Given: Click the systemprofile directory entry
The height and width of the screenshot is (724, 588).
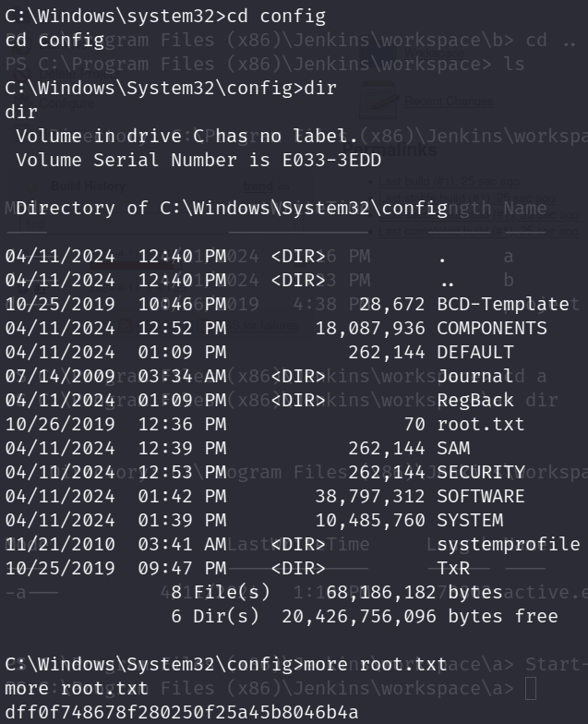Looking at the screenshot, I should pyautogui.click(x=508, y=545).
